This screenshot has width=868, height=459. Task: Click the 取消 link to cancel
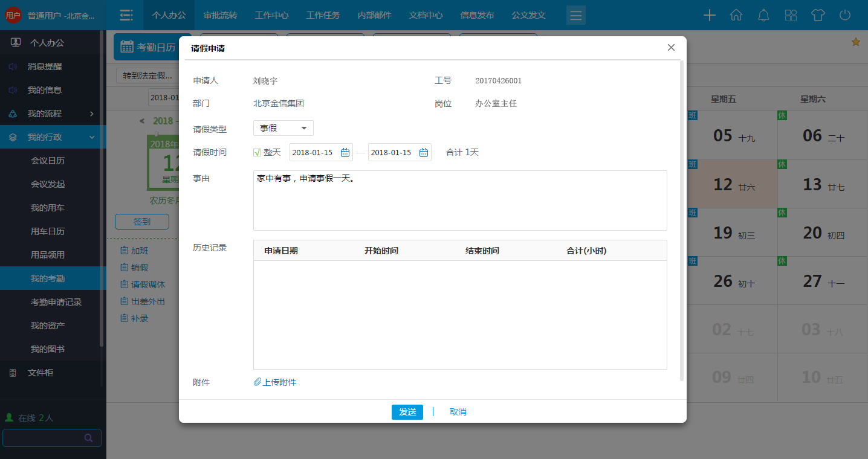(458, 412)
